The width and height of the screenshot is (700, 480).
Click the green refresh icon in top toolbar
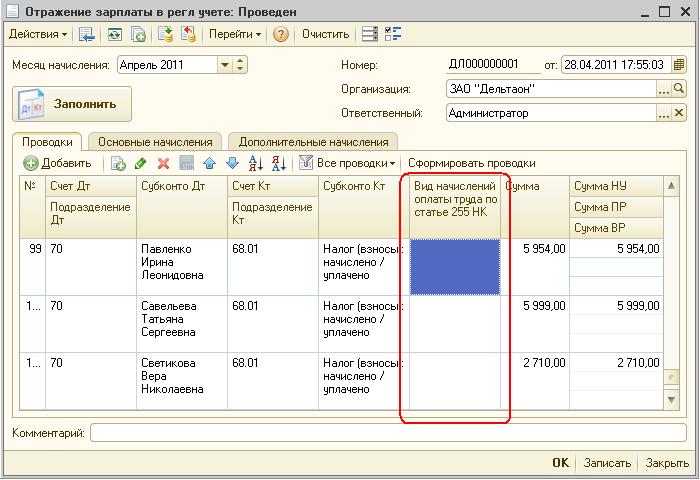click(x=115, y=34)
